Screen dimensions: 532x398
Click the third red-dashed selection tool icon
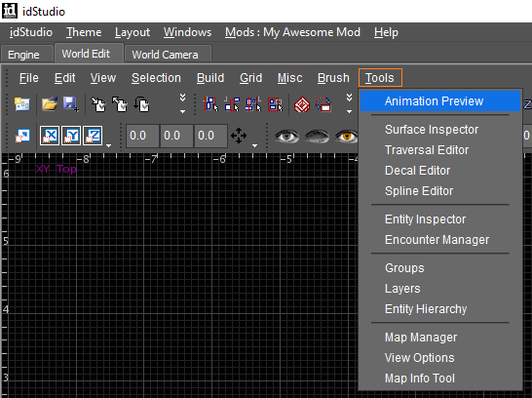coord(253,104)
